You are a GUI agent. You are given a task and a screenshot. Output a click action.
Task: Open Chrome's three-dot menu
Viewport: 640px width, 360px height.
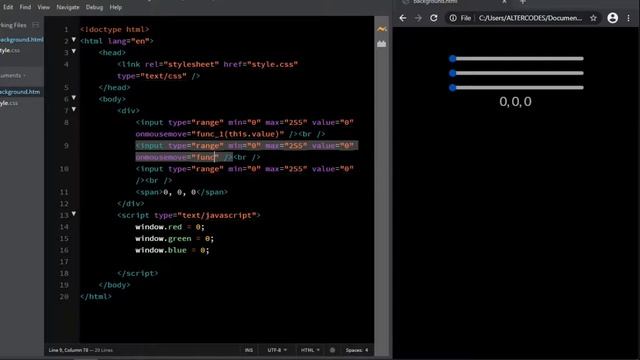tap(629, 18)
